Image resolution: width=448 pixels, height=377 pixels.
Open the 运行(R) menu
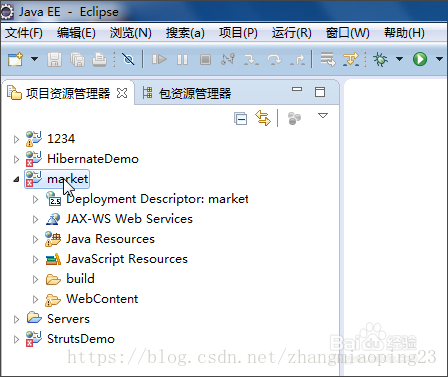coord(292,33)
